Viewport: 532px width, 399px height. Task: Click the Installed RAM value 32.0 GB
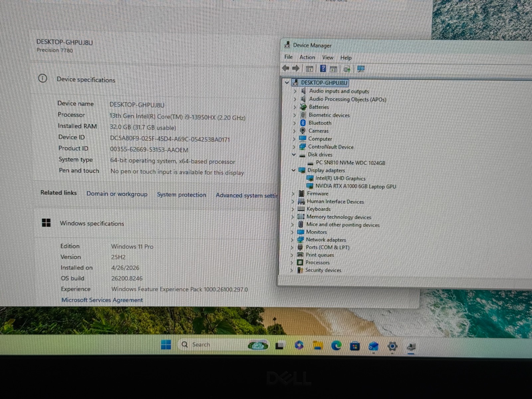coord(143,127)
